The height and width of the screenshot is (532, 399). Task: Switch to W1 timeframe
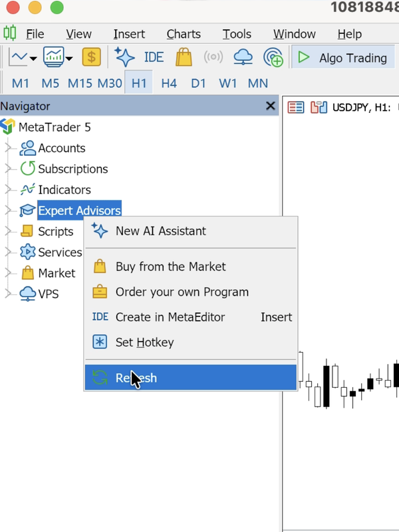click(227, 83)
